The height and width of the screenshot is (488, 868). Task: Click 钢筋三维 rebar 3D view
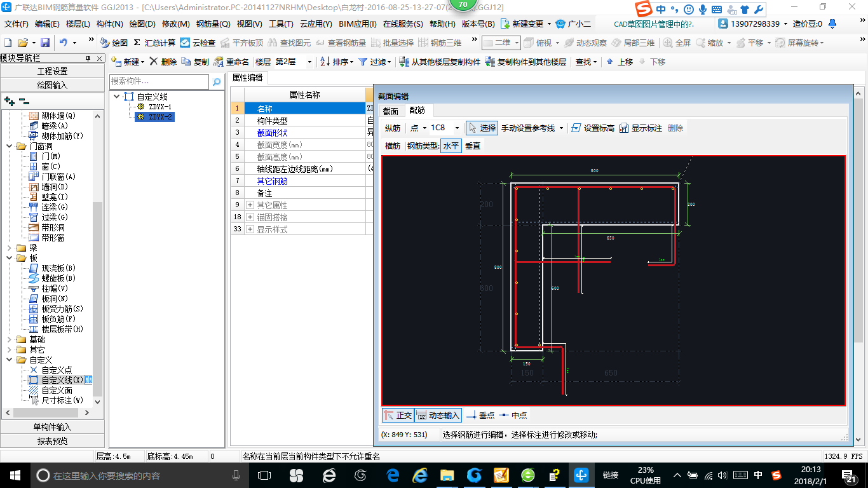pos(440,43)
